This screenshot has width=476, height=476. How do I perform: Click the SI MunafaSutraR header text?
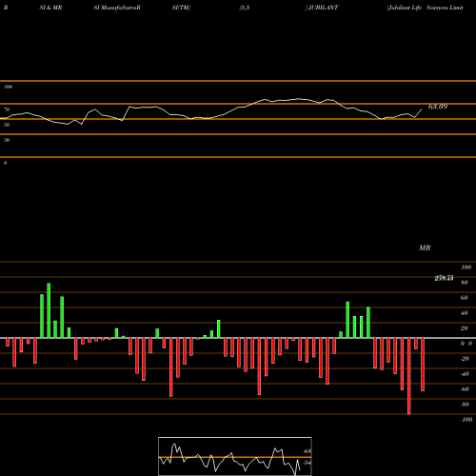click(x=117, y=8)
